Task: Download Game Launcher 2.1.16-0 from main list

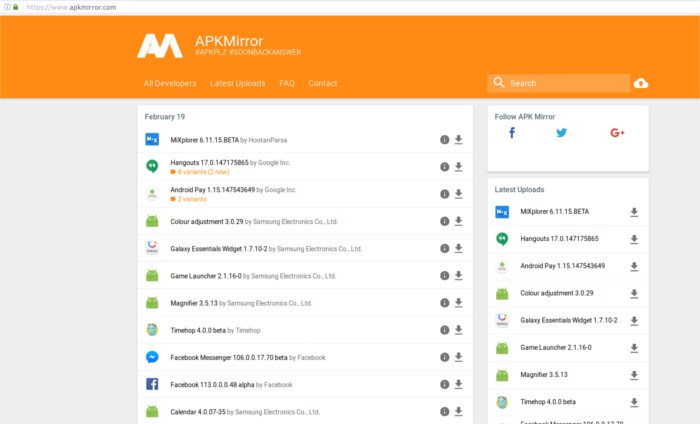Action: pos(458,276)
